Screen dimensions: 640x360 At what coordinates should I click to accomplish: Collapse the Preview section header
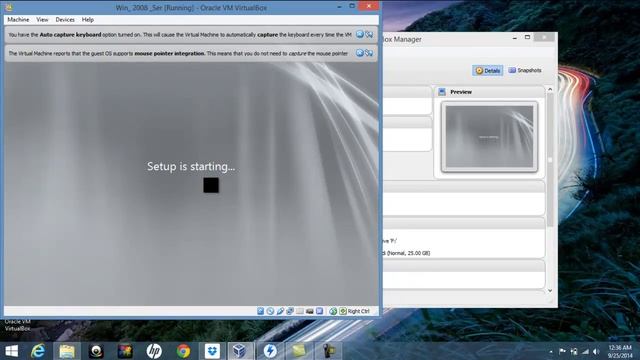click(490, 92)
